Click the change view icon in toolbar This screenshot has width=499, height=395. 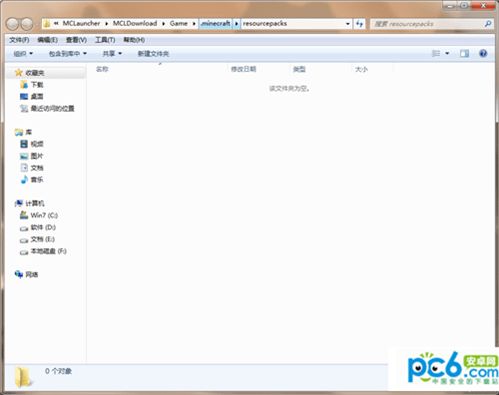coord(436,53)
